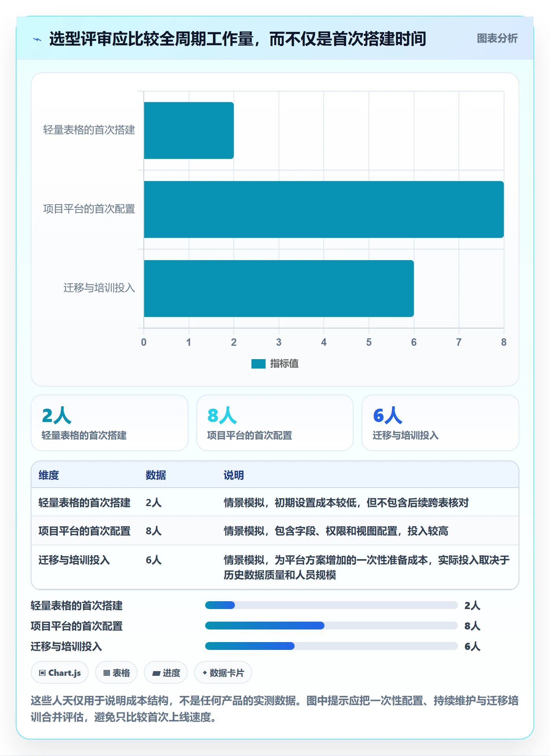Click the 迁移与培训投入 progress bar
550x756 pixels.
pyautogui.click(x=331, y=646)
